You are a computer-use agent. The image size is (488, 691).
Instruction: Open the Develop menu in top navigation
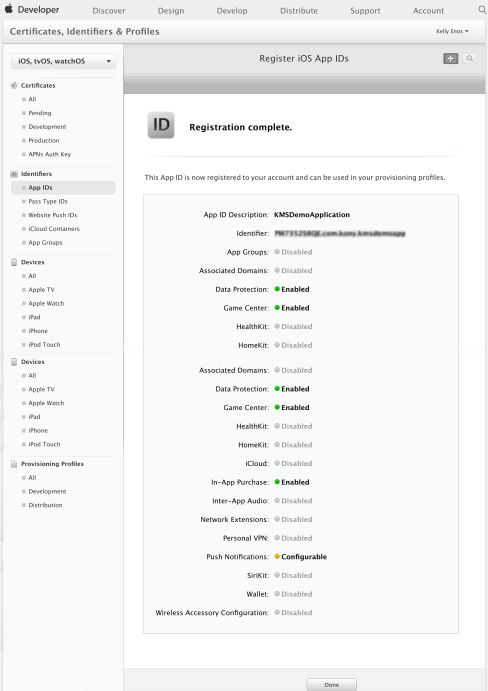pos(232,11)
